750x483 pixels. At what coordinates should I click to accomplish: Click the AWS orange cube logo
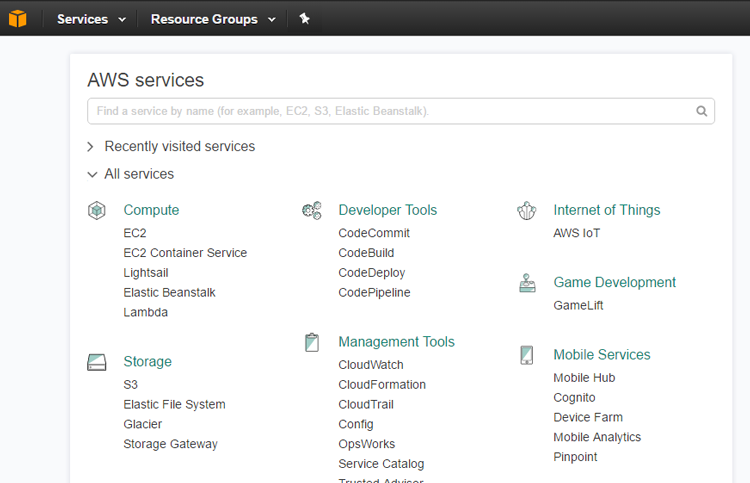click(17, 18)
